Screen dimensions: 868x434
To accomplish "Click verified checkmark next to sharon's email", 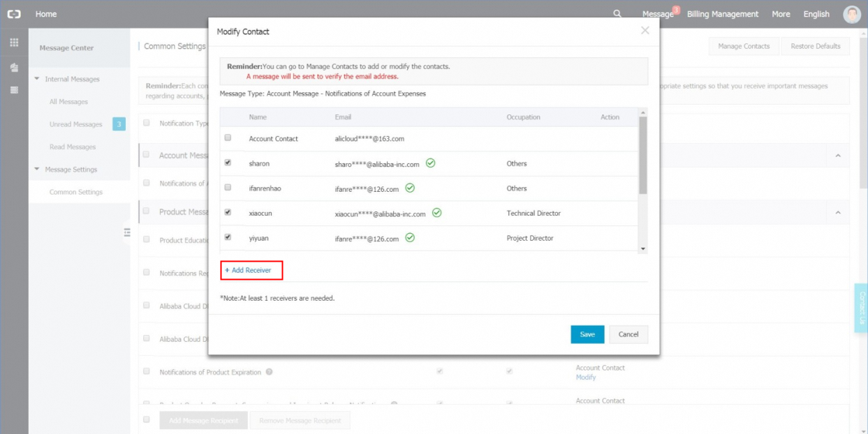I will point(431,163).
